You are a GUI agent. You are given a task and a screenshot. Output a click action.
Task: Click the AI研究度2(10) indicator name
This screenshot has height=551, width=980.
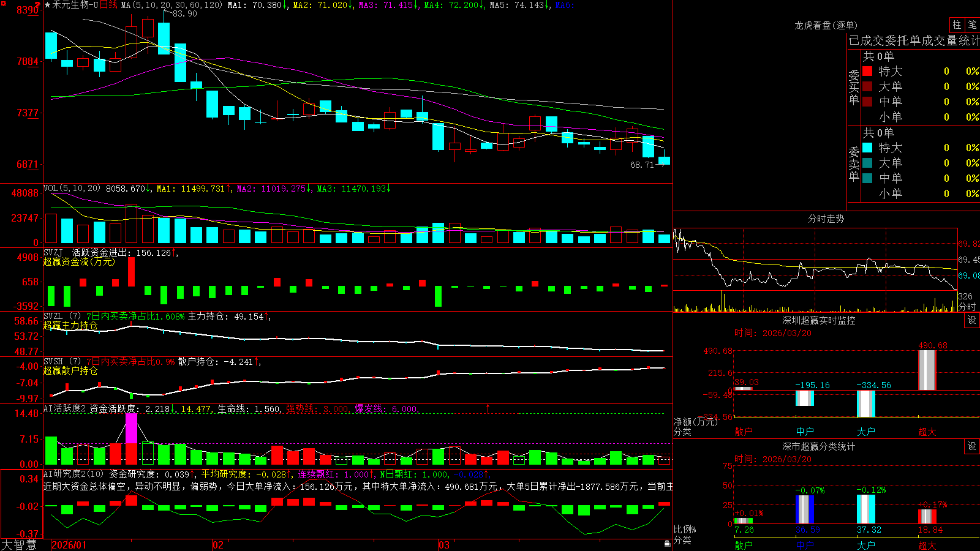pyautogui.click(x=73, y=474)
